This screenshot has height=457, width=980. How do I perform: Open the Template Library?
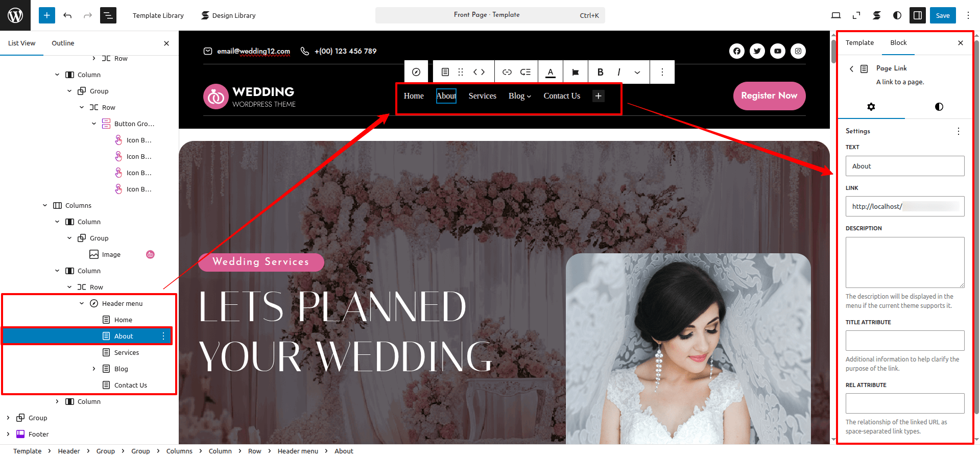(x=158, y=15)
